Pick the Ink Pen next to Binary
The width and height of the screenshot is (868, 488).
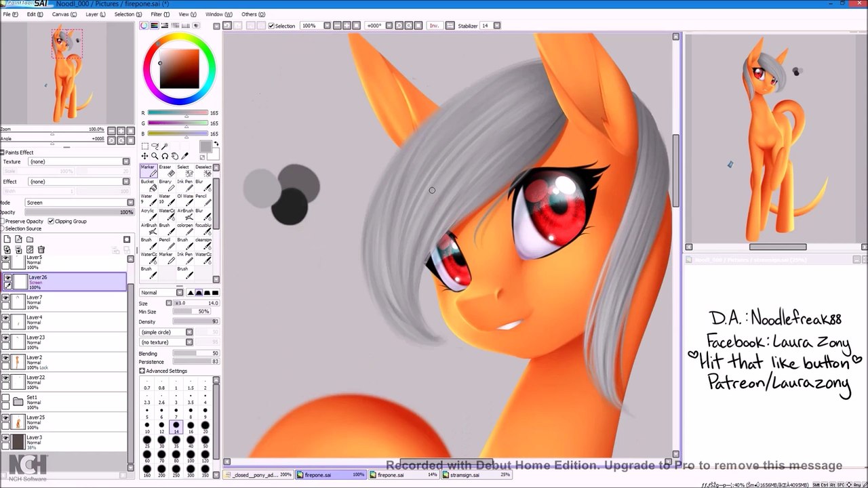[x=184, y=185]
